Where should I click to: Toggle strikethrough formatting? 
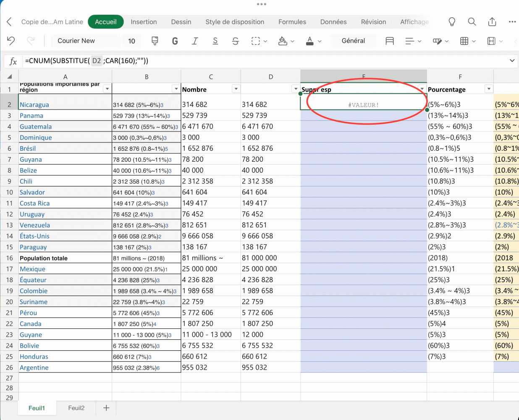tap(235, 41)
